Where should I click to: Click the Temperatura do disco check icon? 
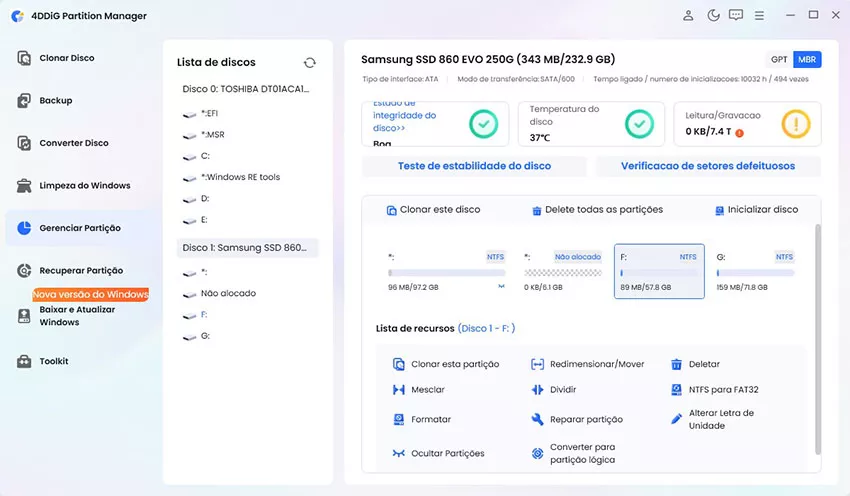click(640, 124)
